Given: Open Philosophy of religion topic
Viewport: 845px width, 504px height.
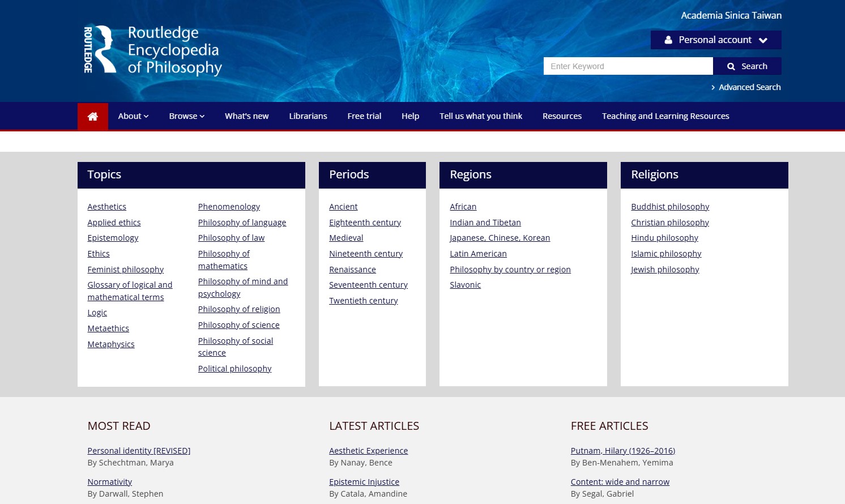Looking at the screenshot, I should pos(239,309).
